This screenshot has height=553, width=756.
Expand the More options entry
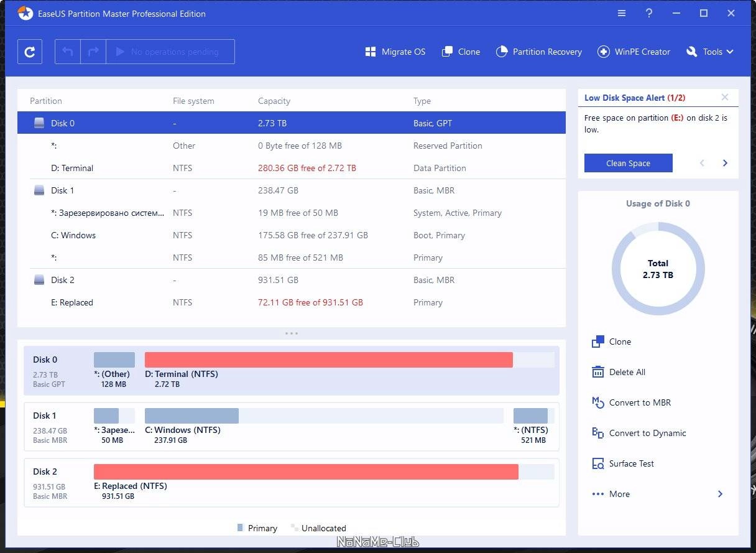(x=658, y=494)
